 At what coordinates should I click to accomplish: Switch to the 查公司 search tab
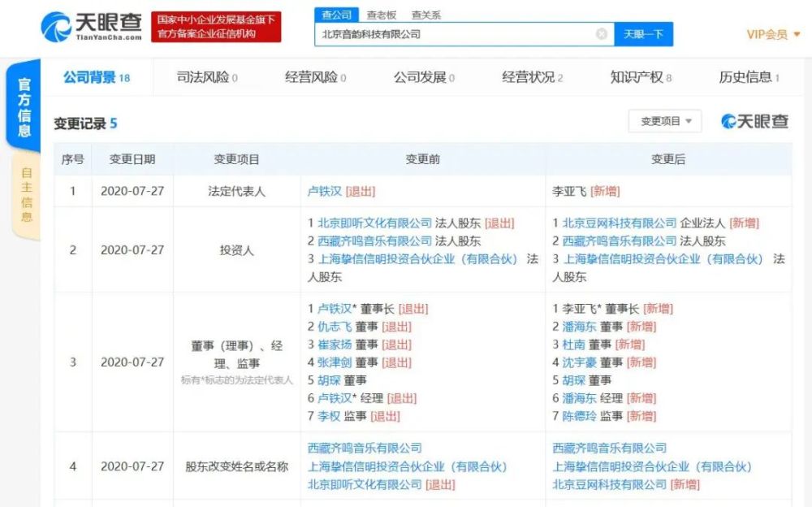click(337, 15)
